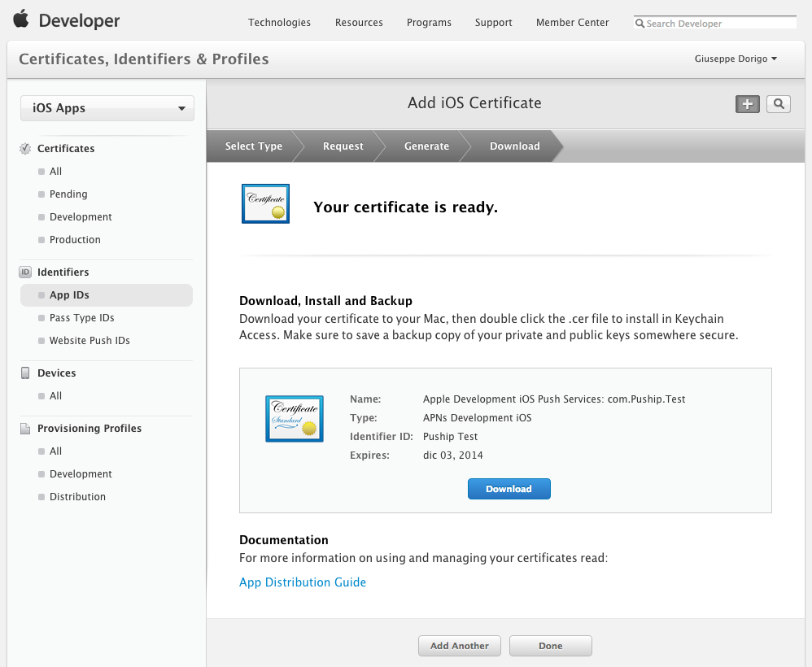Go back to the Select Type step
This screenshot has height=667, width=812.
[254, 146]
